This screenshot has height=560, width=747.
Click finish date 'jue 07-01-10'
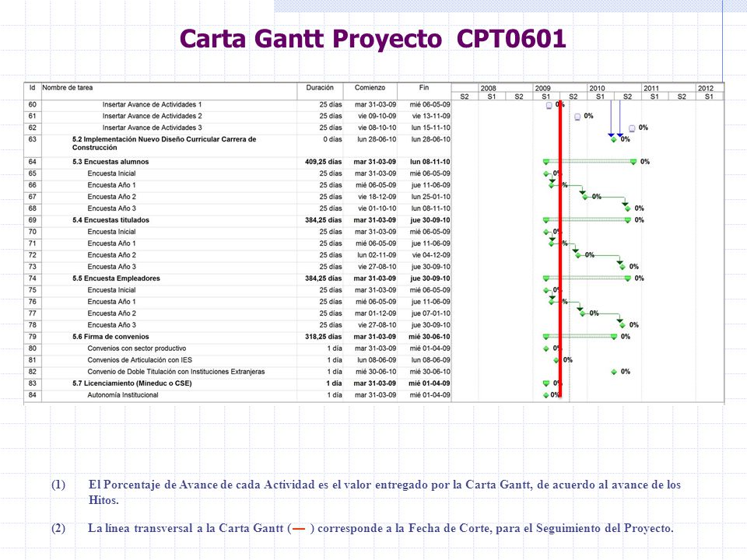(431, 313)
